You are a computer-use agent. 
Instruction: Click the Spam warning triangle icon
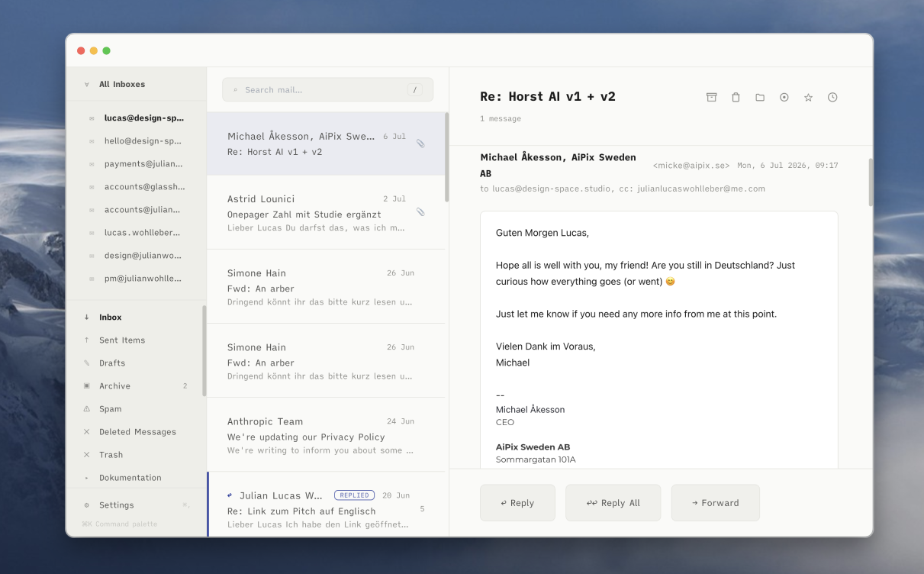86,408
